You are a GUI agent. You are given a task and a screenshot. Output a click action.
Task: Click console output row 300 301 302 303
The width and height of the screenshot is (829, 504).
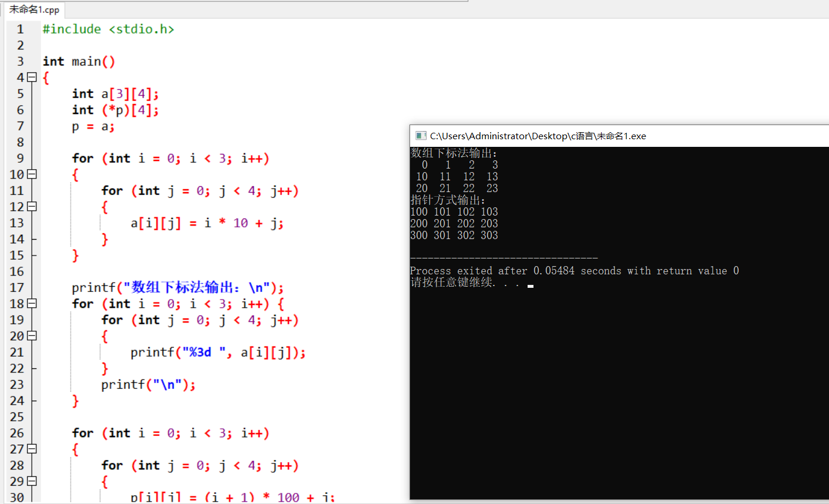[x=454, y=235]
